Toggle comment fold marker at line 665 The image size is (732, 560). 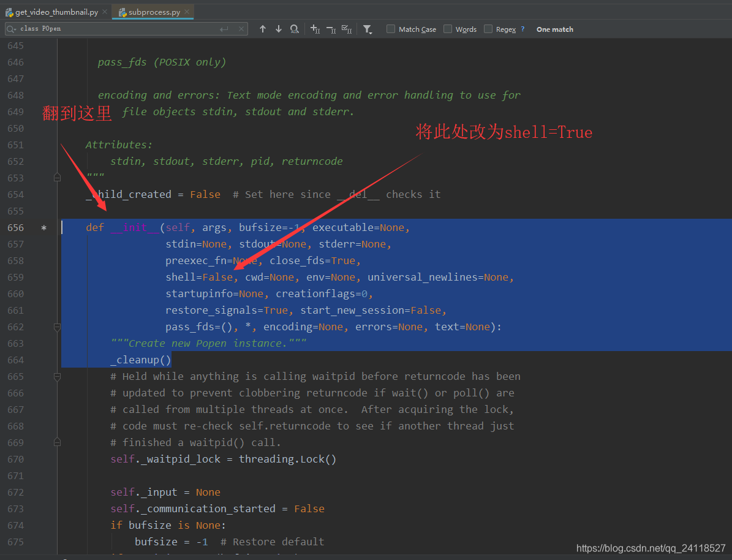pyautogui.click(x=57, y=376)
